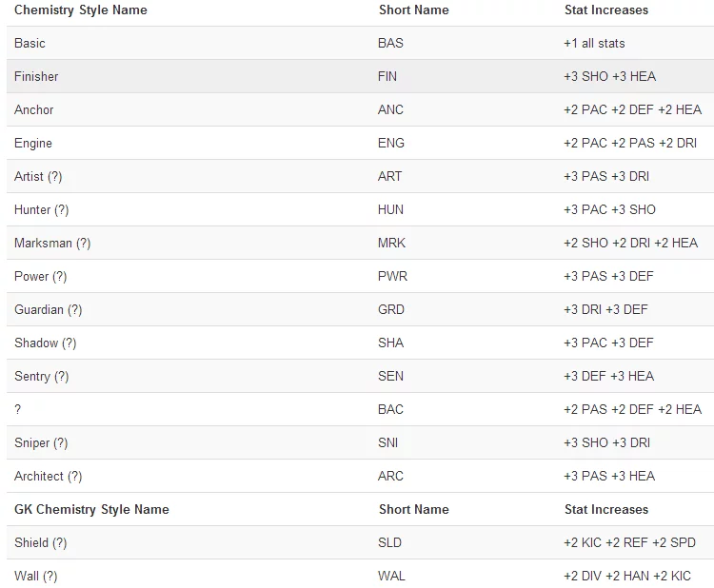Click the WAL short name cell
Screen dimensions: 714x588
point(391,576)
